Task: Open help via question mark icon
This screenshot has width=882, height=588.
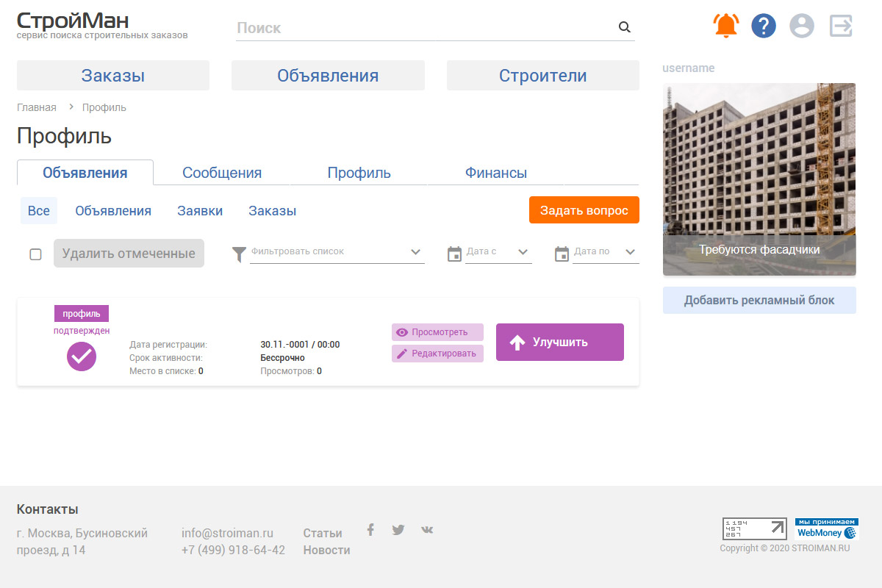Action: (x=764, y=26)
